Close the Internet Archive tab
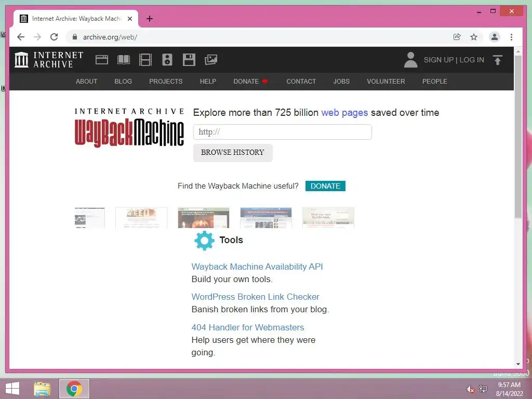 coord(130,19)
